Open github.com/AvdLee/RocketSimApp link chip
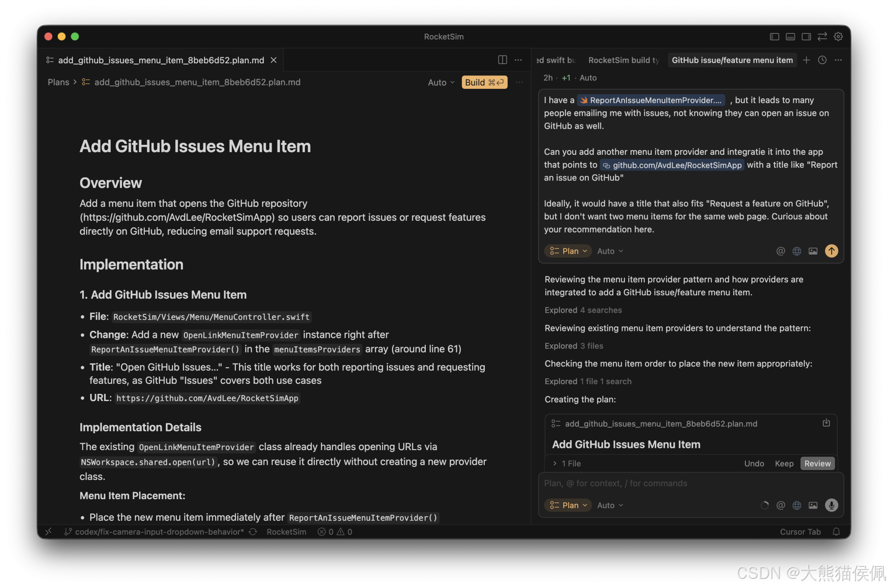Viewport: 888px width, 588px height. coord(672,165)
